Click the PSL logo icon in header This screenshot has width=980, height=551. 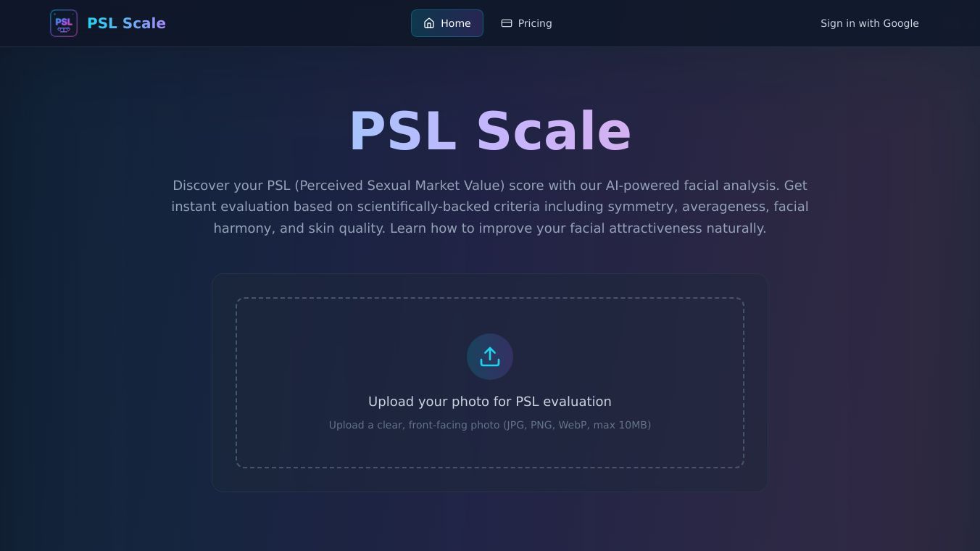[x=64, y=23]
